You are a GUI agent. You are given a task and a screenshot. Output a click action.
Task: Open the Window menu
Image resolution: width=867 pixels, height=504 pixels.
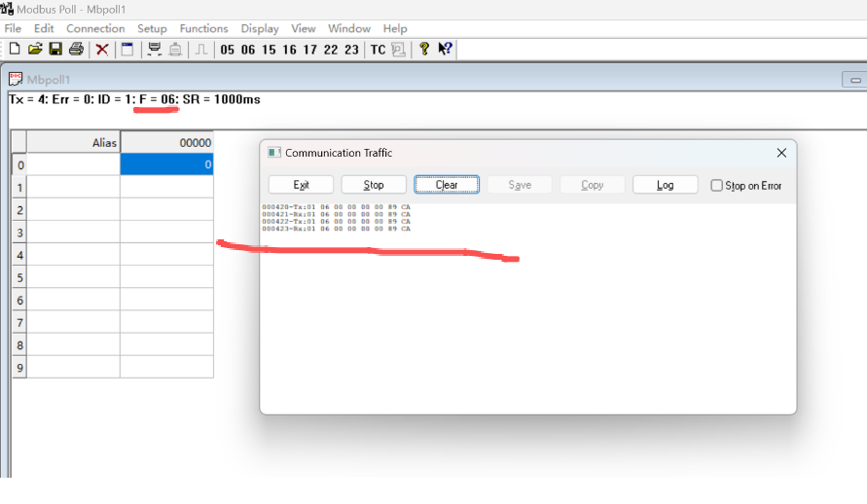click(x=349, y=28)
